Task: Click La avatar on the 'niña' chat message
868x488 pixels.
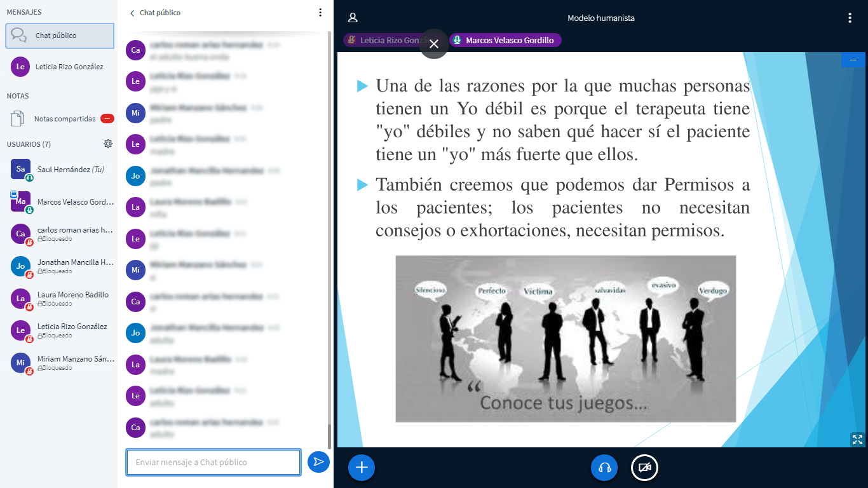Action: click(135, 207)
